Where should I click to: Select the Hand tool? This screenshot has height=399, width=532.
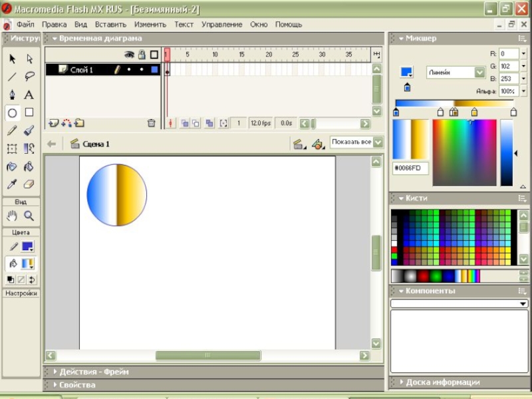12,215
